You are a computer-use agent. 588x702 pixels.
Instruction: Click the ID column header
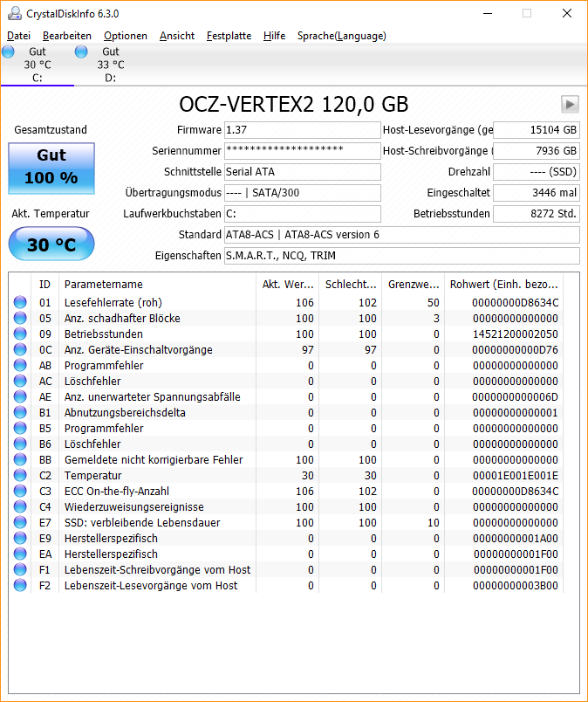pyautogui.click(x=44, y=285)
